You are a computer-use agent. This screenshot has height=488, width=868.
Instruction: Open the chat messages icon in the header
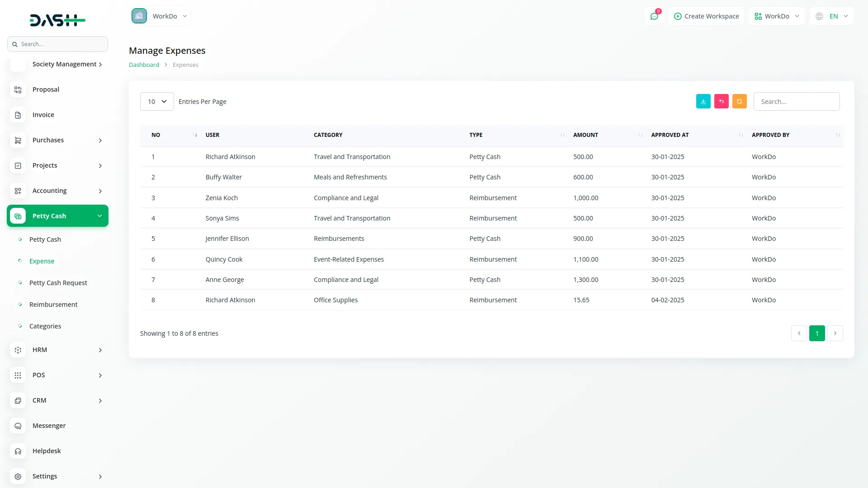[654, 16]
